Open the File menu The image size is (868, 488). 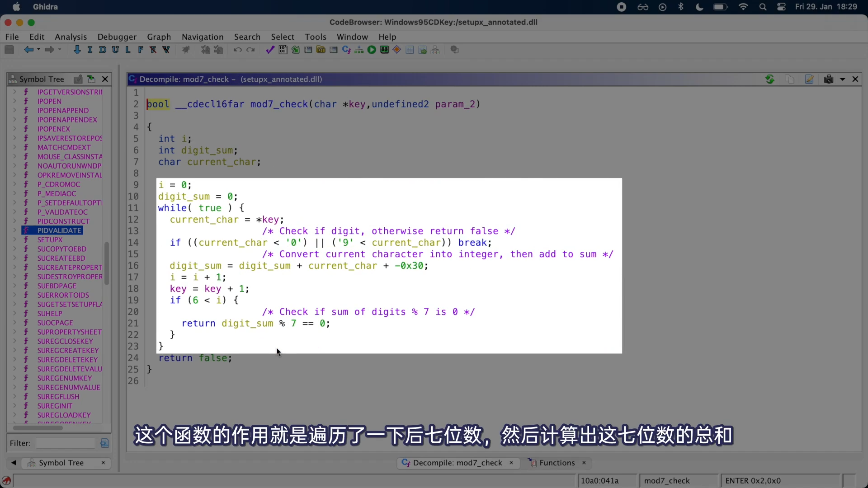coord(12,37)
